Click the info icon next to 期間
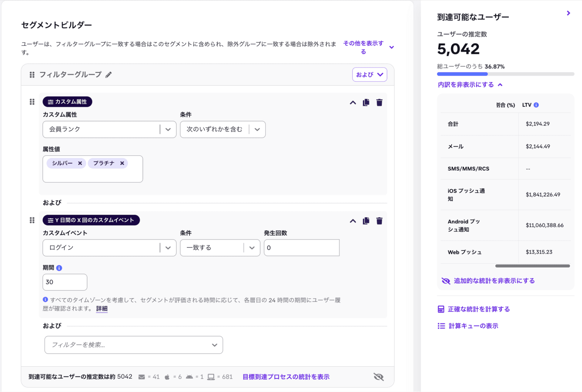 click(59, 268)
